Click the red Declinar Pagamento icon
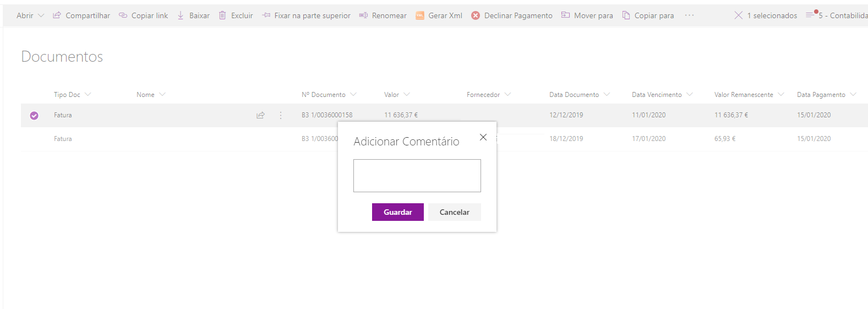Image resolution: width=868 pixels, height=309 pixels. click(476, 15)
